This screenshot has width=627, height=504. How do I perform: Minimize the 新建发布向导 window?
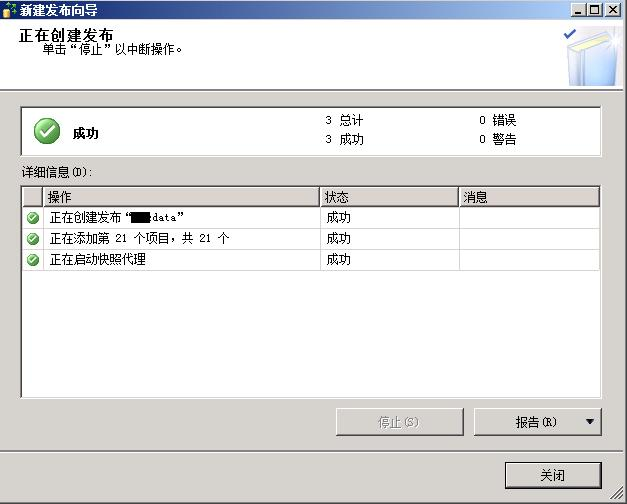(578, 10)
